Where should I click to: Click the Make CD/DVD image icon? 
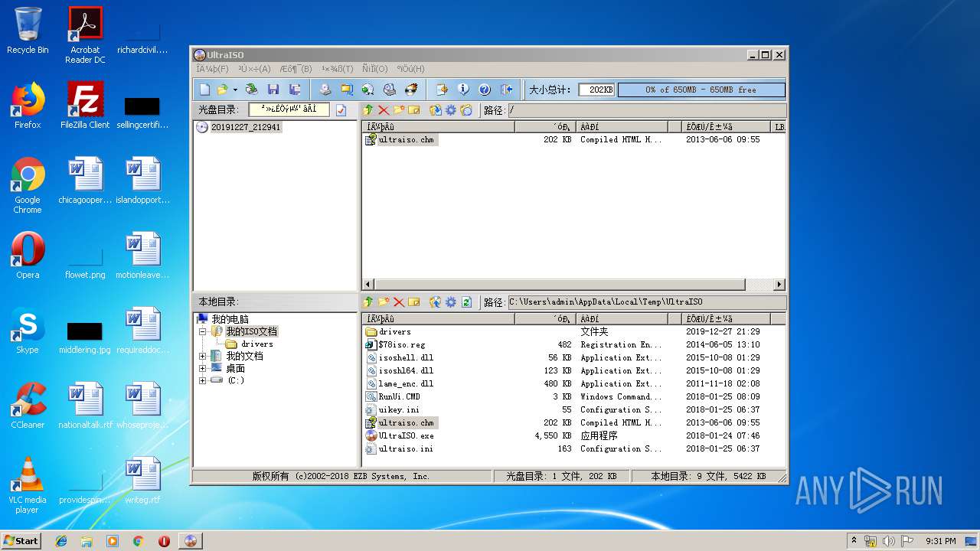tap(325, 90)
